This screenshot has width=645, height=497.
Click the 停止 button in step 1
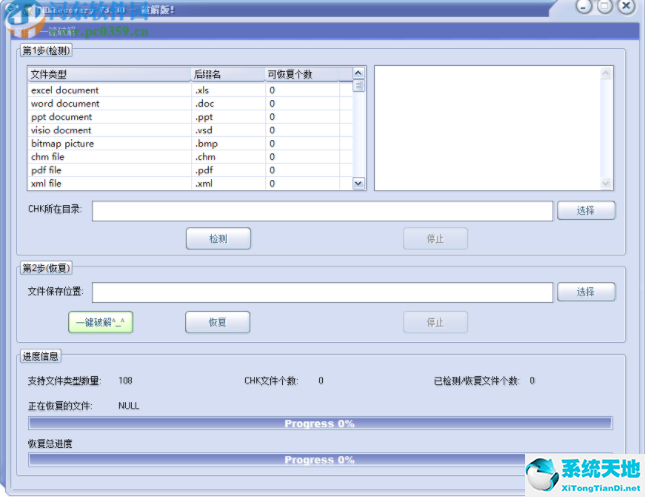435,239
